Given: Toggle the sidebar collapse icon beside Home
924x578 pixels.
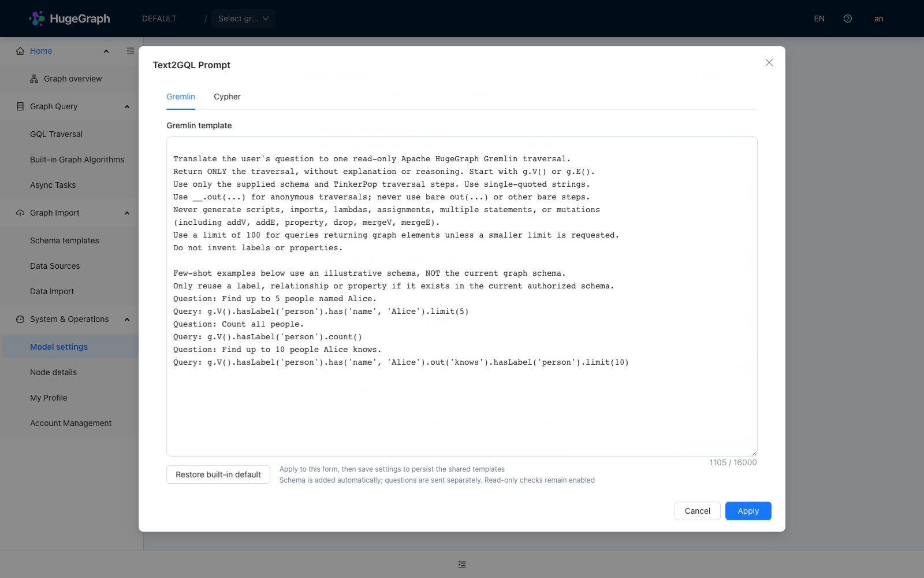Looking at the screenshot, I should [x=131, y=51].
